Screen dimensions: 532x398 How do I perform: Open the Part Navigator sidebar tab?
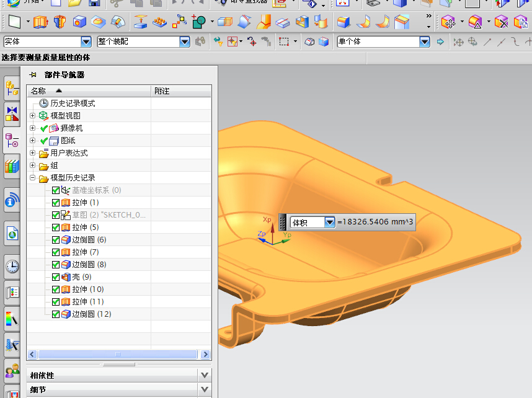point(12,139)
